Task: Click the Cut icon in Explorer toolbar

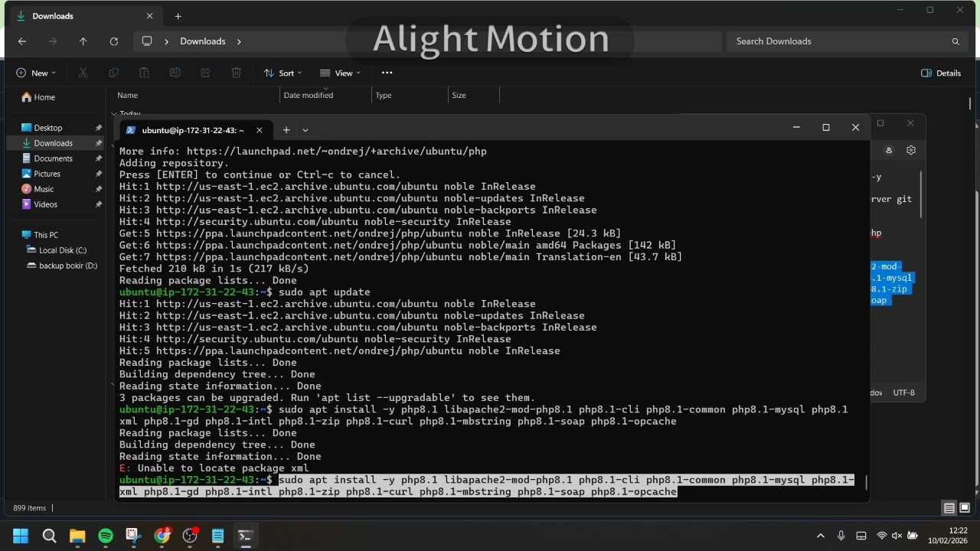Action: (83, 73)
